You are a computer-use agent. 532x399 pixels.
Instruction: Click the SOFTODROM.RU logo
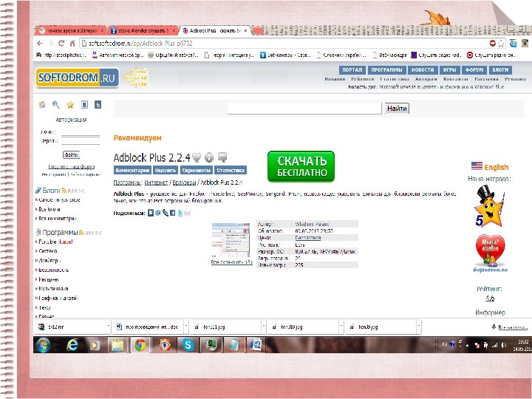click(78, 78)
